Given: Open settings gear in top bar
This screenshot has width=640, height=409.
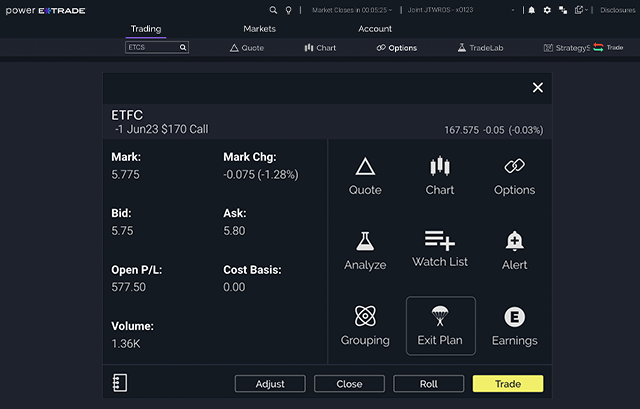Looking at the screenshot, I should point(546,10).
